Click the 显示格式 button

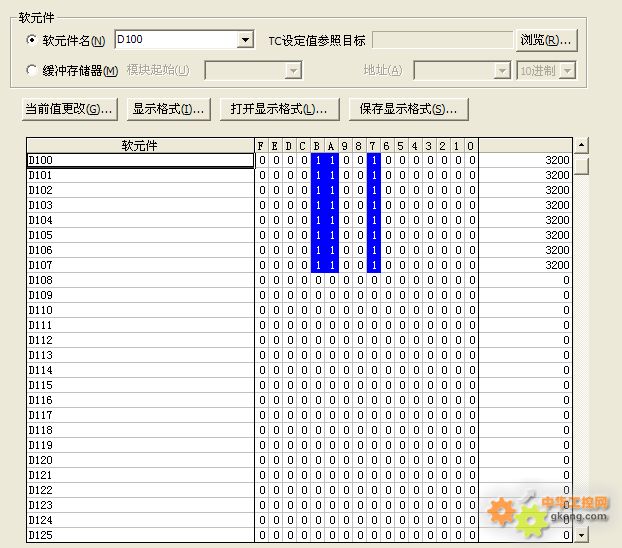[168, 108]
